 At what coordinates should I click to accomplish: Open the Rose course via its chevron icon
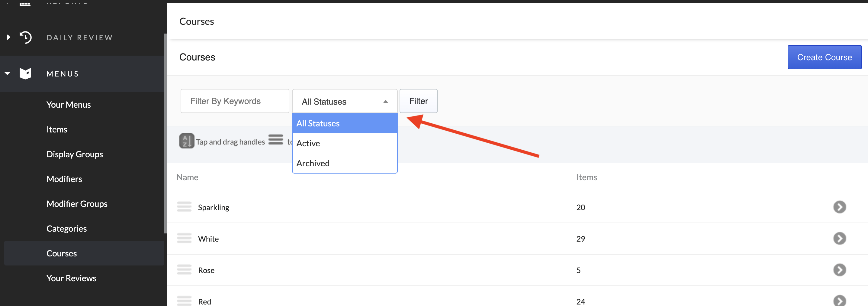(x=840, y=270)
